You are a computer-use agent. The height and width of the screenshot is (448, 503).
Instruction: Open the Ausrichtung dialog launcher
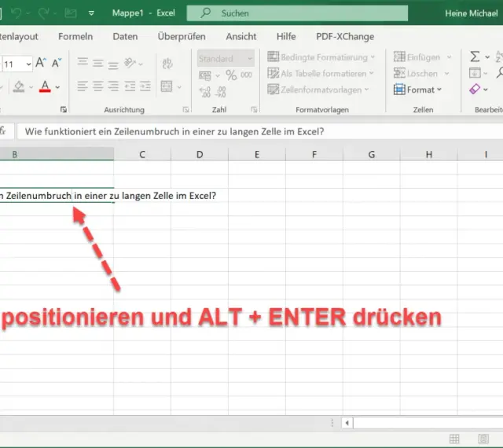coord(185,110)
